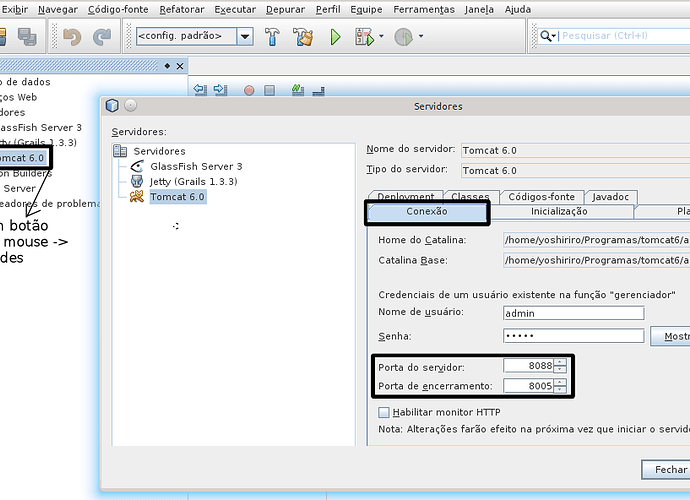Switch to the Inicialização tab

coord(559,212)
